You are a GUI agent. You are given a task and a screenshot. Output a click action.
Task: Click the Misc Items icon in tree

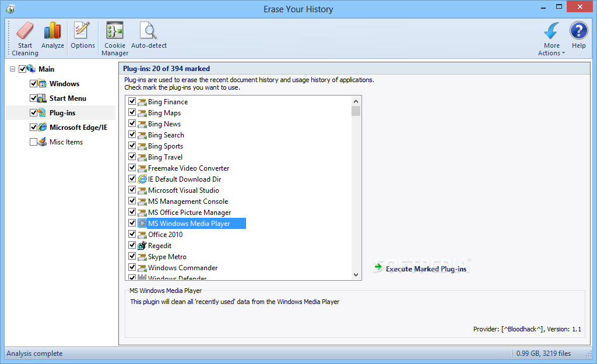point(42,142)
